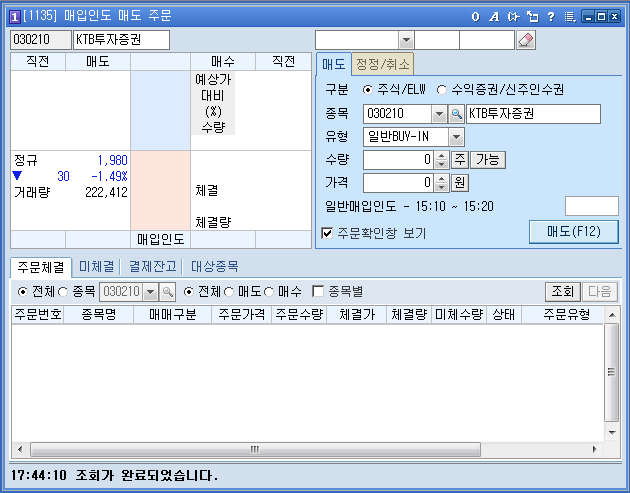Click the question mark help icon
Screen dimensions: 630x493
[x=550, y=17]
